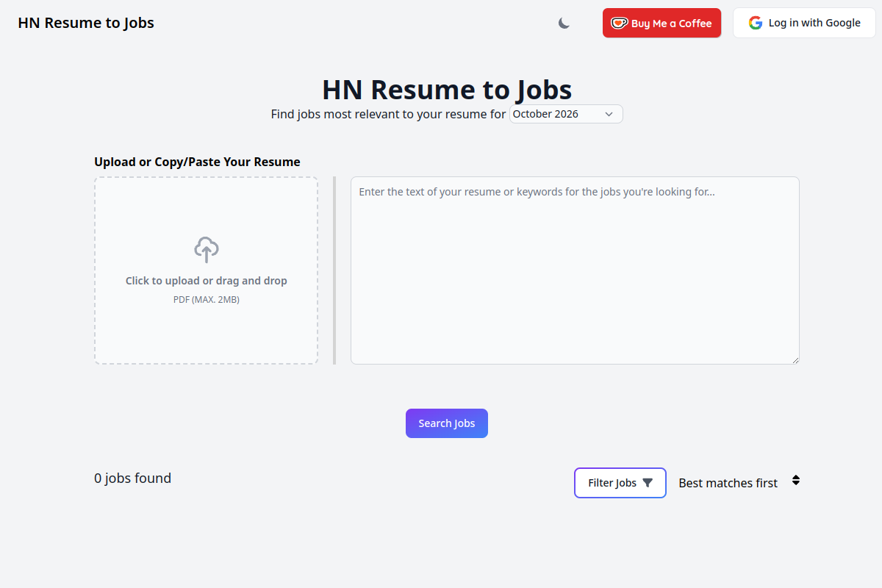Click the Search Jobs button
The width and height of the screenshot is (882, 588).
pos(447,423)
